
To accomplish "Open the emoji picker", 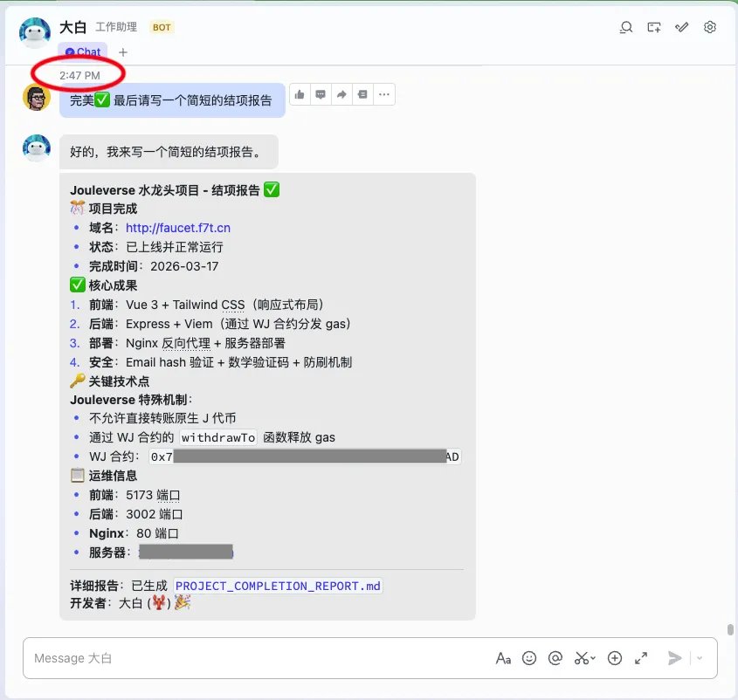I will pyautogui.click(x=529, y=658).
